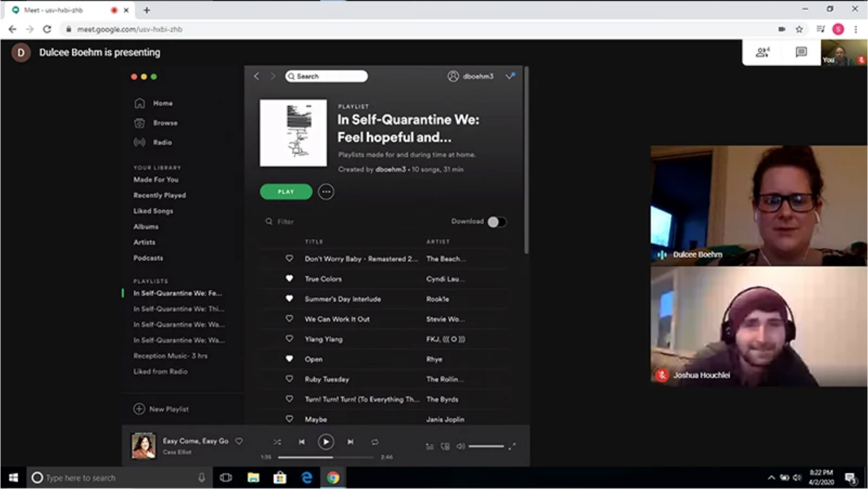Bookmark this page with star icon

pyautogui.click(x=799, y=29)
